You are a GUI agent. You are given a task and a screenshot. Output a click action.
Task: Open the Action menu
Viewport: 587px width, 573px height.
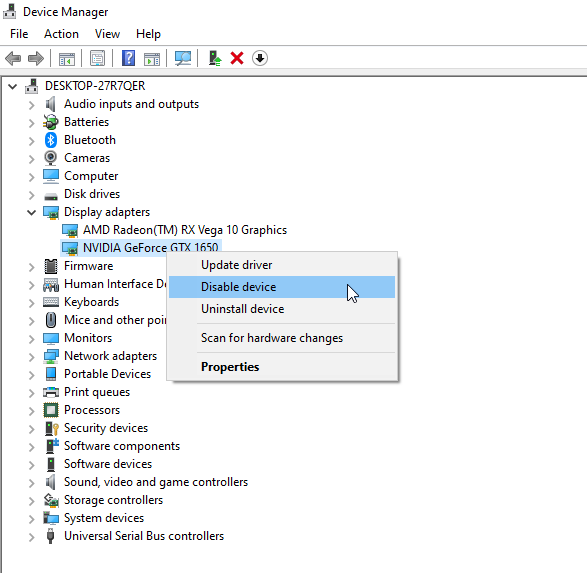pos(61,34)
